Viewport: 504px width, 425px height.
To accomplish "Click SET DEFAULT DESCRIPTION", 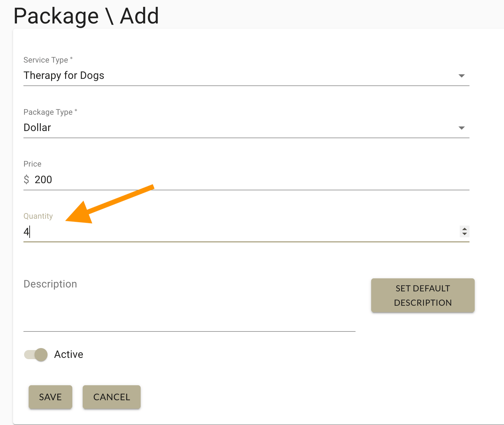I will pyautogui.click(x=422, y=295).
